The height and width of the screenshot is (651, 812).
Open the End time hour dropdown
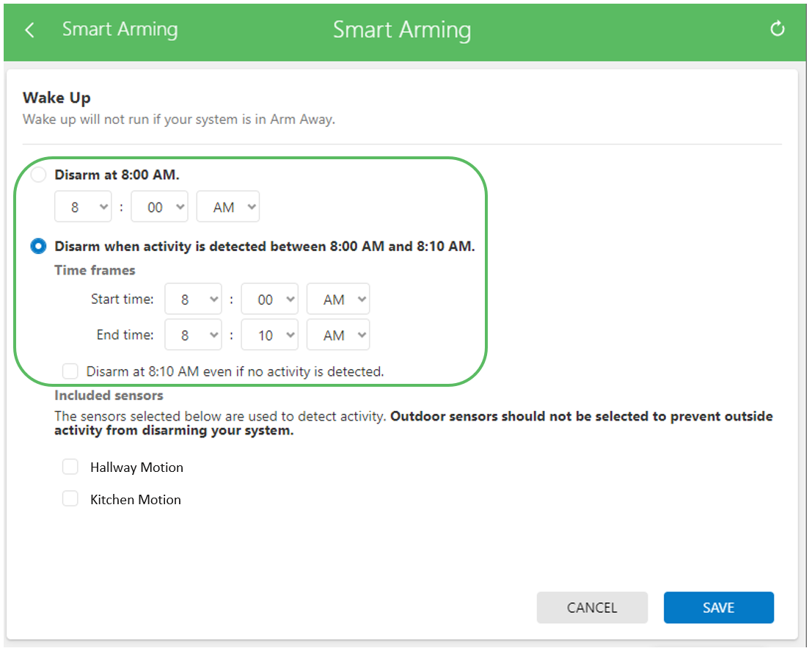(193, 335)
